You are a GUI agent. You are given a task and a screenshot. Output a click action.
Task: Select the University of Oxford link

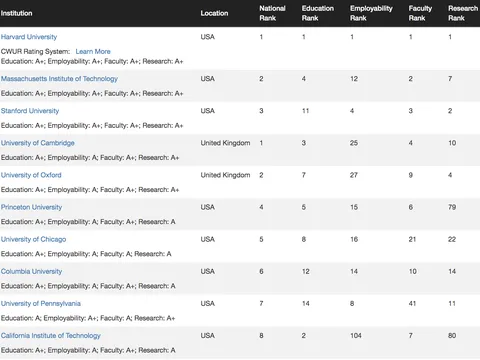31,175
